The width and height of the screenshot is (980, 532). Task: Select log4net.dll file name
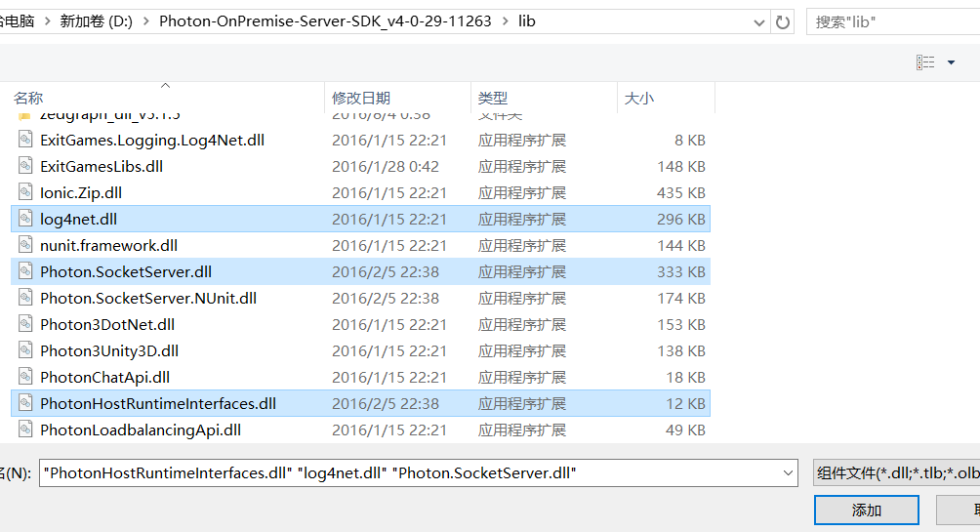click(x=78, y=219)
